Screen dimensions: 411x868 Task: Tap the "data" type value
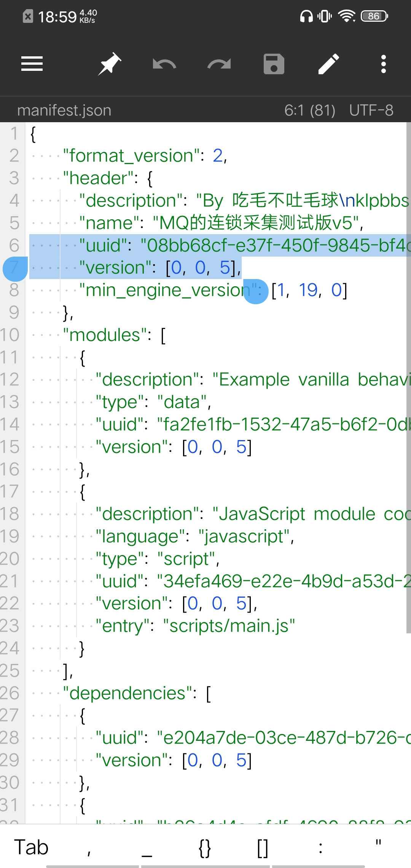pyautogui.click(x=182, y=402)
